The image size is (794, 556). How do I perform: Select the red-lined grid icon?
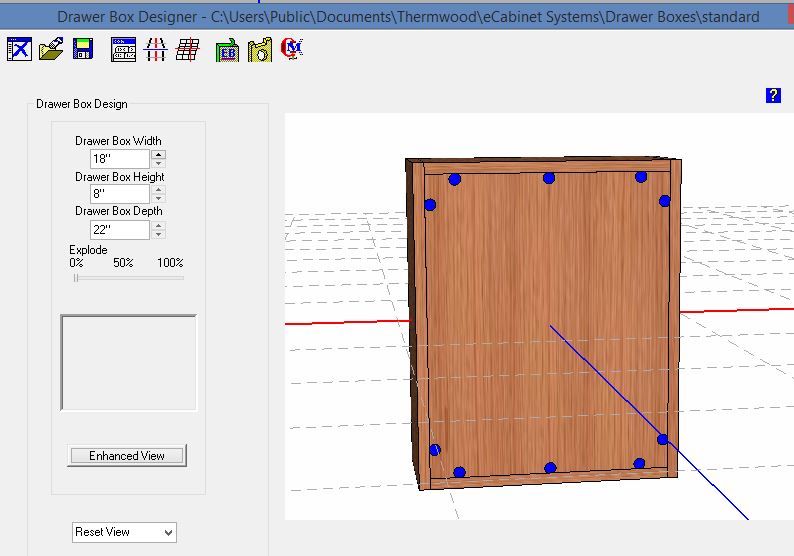coord(186,50)
